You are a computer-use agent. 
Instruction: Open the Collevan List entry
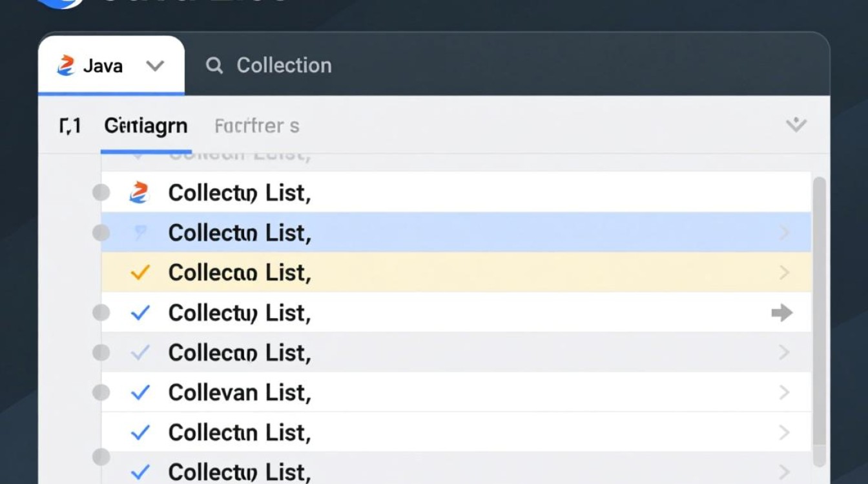(x=240, y=392)
